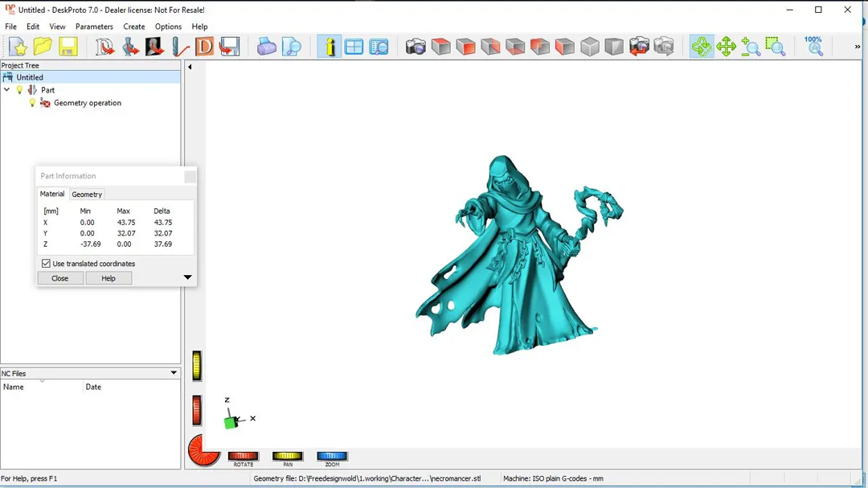This screenshot has height=488, width=868.
Task: Show more toolbar buttons via the » chevron
Action: tap(858, 47)
